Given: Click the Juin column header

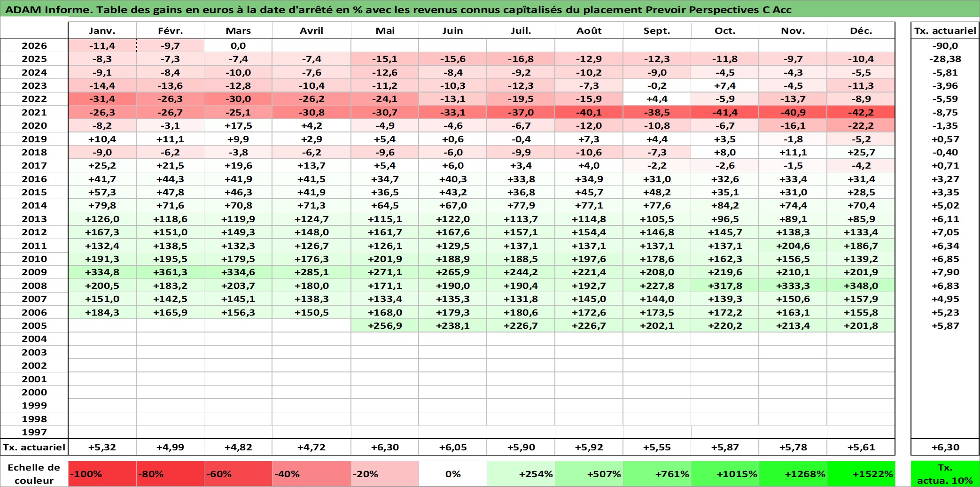Looking at the screenshot, I should coord(452,31).
